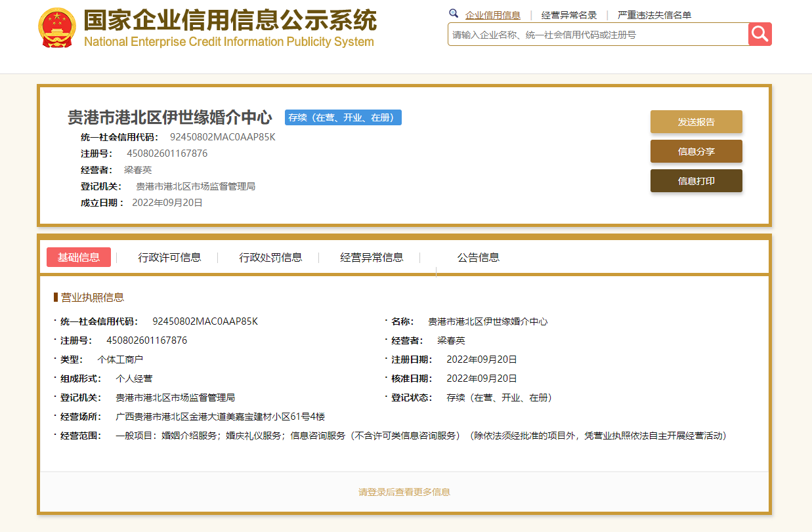
Task: Click the 发送报告 button
Action: [x=696, y=122]
